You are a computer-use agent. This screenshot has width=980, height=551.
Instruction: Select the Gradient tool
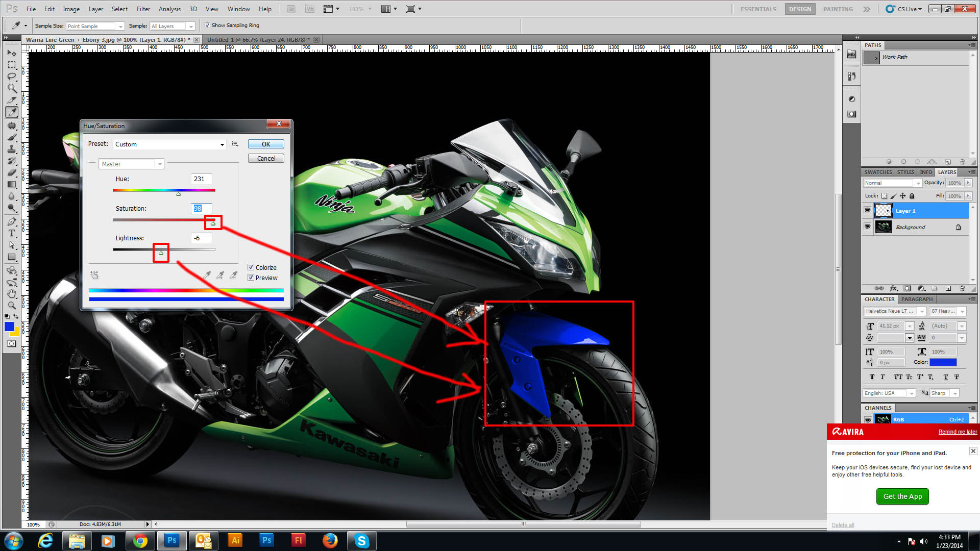[x=12, y=184]
